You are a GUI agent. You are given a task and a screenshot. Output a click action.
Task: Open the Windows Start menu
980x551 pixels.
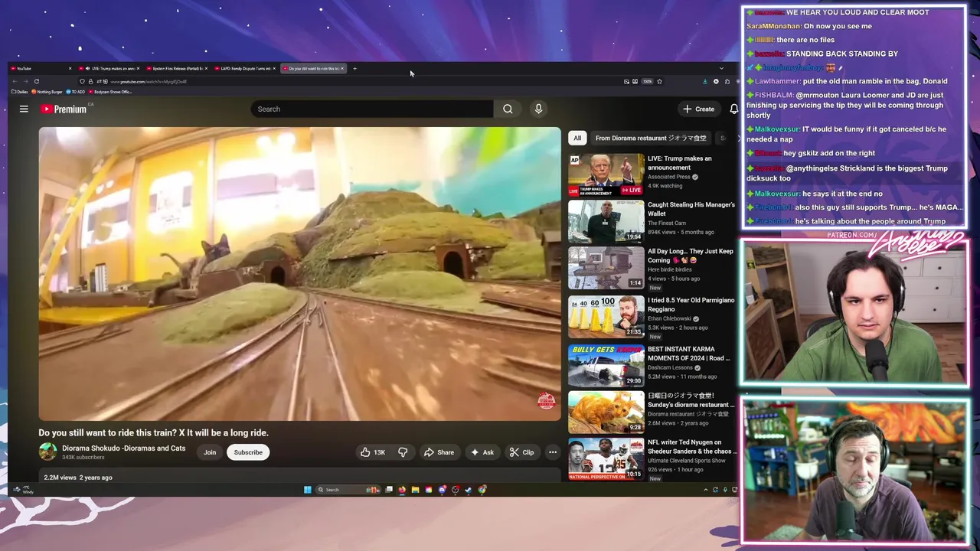point(308,490)
